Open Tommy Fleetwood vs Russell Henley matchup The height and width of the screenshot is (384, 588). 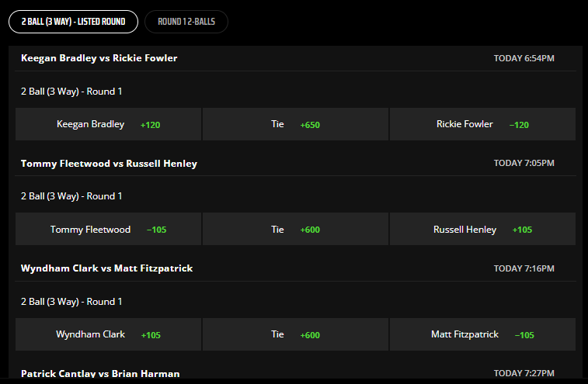pyautogui.click(x=109, y=164)
